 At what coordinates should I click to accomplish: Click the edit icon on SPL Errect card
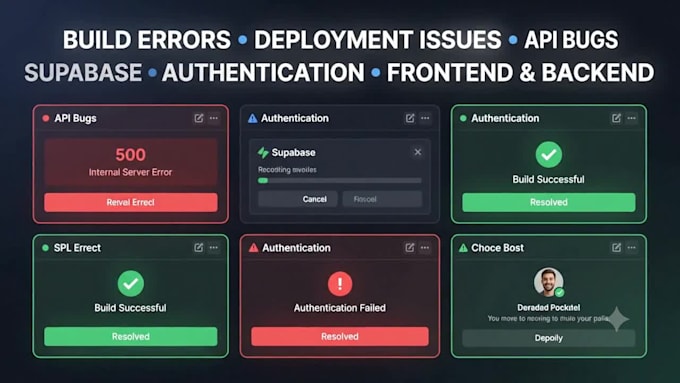(199, 248)
